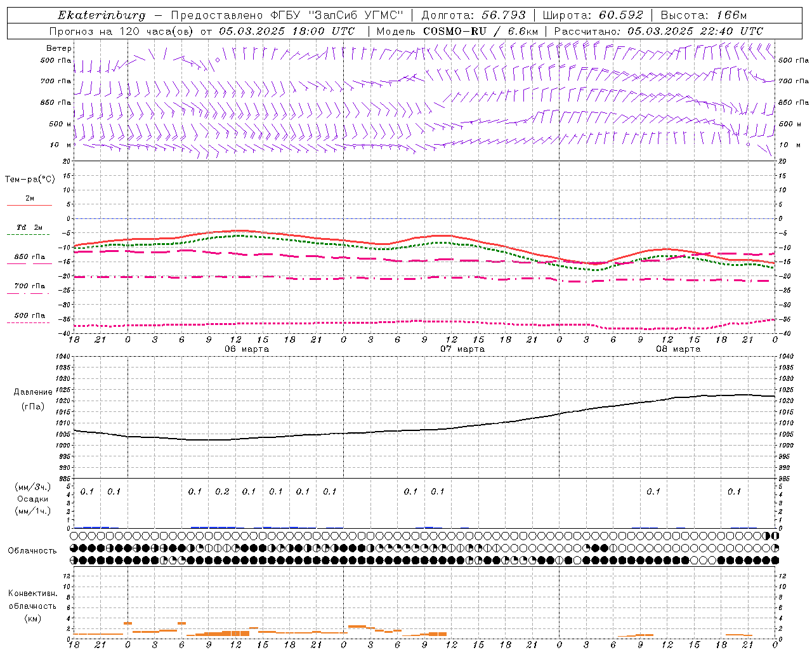Image resolution: width=812 pixels, height=650 pixels.
Task: Select the Предоставлено ФГБУ "ЗапСиб УГМС" header text
Action: click(x=287, y=15)
